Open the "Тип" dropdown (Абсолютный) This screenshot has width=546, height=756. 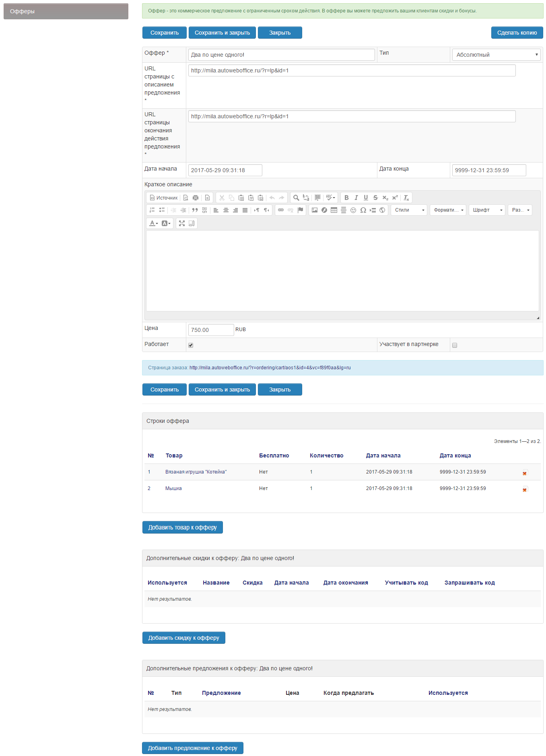tap(496, 55)
